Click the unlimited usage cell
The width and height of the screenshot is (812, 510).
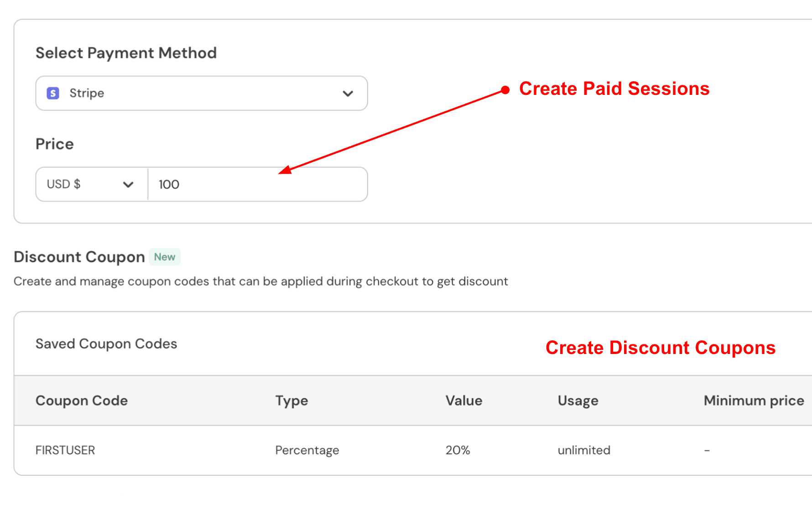coord(584,450)
